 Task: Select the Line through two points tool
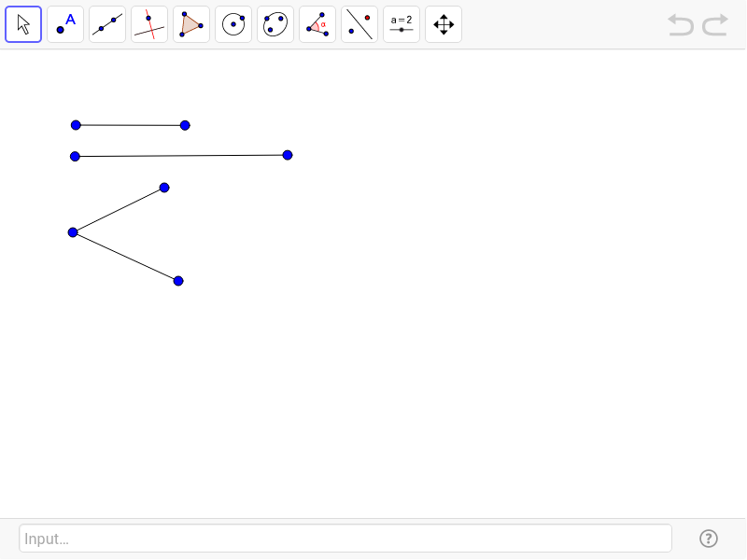[x=107, y=24]
